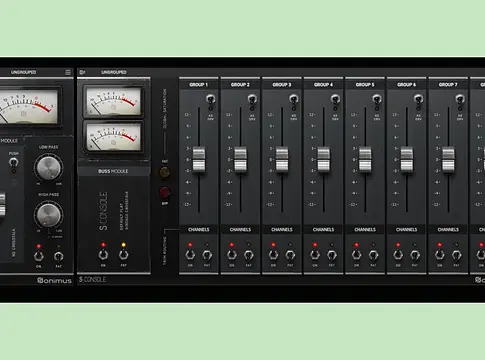Toggle the Group 2 ON switch
Screen dimensions: 485x360
(232, 255)
